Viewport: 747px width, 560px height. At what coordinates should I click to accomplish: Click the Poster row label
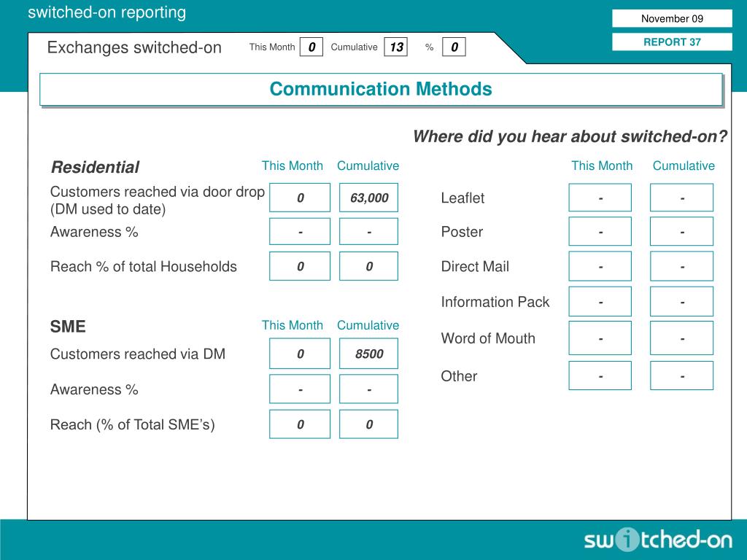[x=462, y=232]
